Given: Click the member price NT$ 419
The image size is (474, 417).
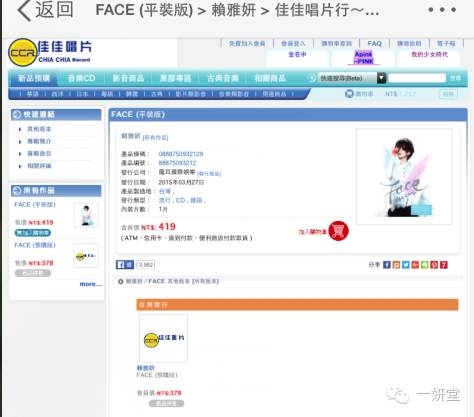Looking at the screenshot, I should point(158,227).
